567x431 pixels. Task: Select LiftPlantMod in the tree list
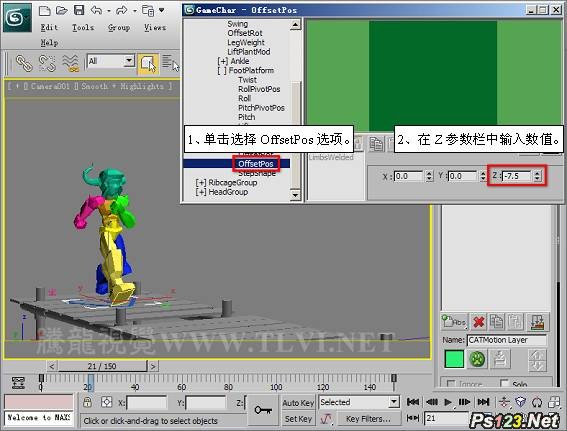coord(249,52)
